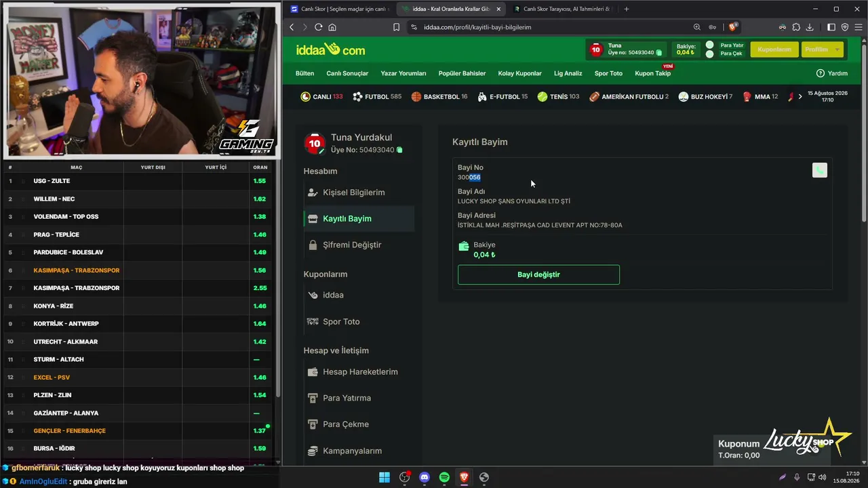Open the browser extensions puzzle icon

pos(796,27)
